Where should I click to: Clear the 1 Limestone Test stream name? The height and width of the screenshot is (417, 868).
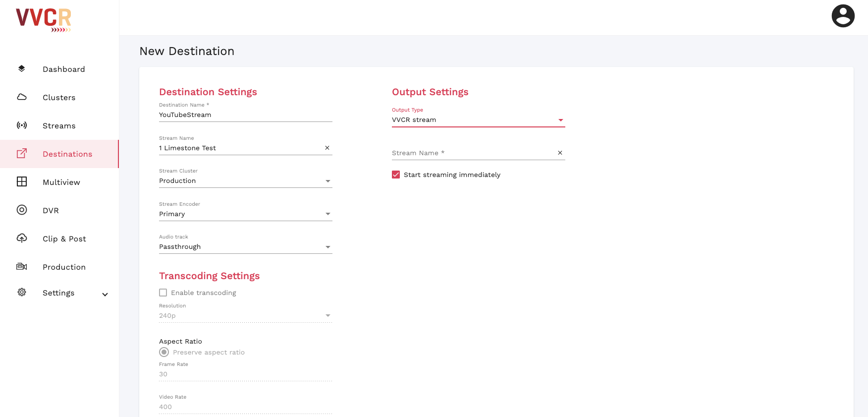pyautogui.click(x=327, y=148)
